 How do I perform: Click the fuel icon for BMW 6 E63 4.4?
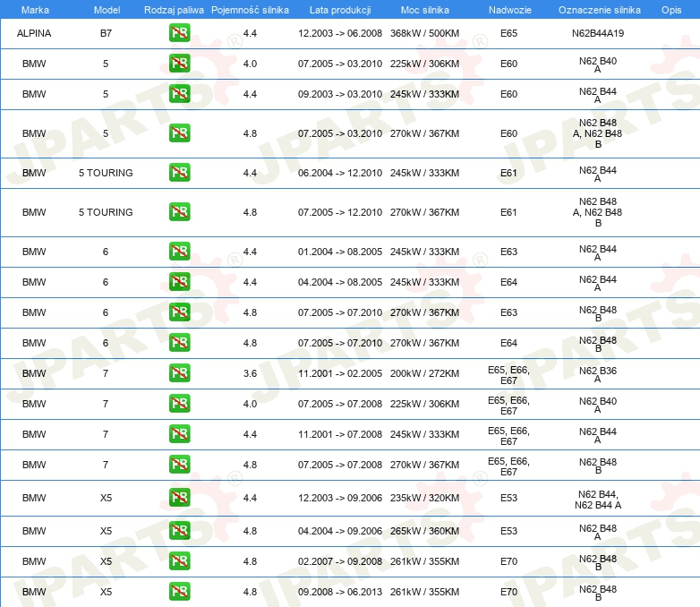pos(179,252)
